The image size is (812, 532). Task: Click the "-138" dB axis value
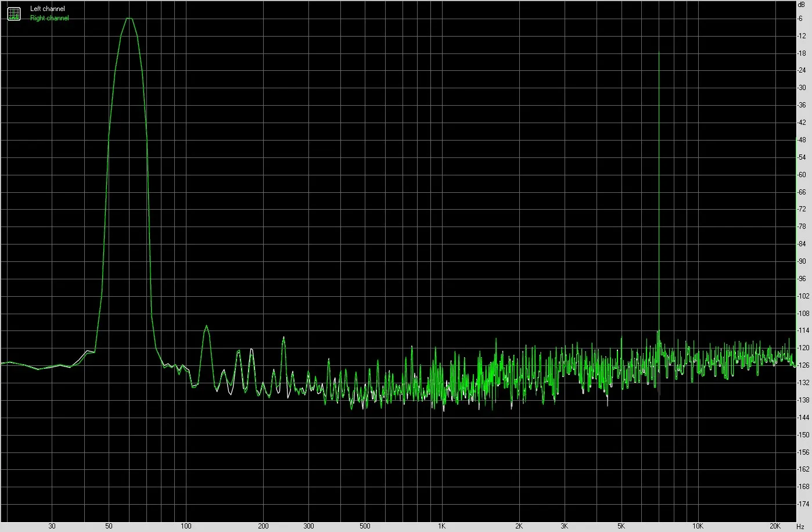803,400
